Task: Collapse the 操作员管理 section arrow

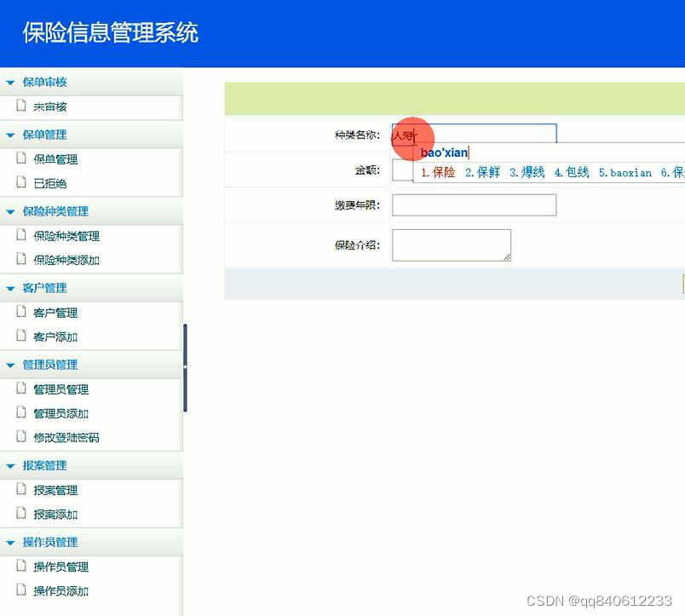Action: (x=10, y=542)
